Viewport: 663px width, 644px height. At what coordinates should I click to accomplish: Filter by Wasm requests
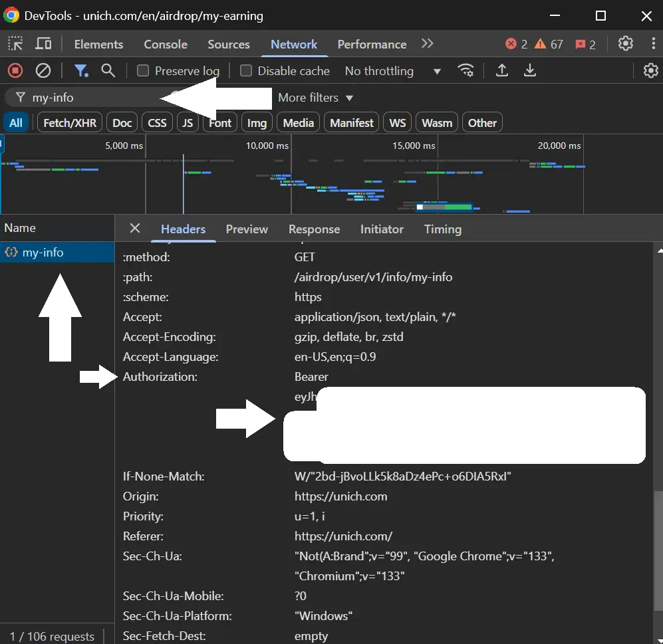coord(437,122)
